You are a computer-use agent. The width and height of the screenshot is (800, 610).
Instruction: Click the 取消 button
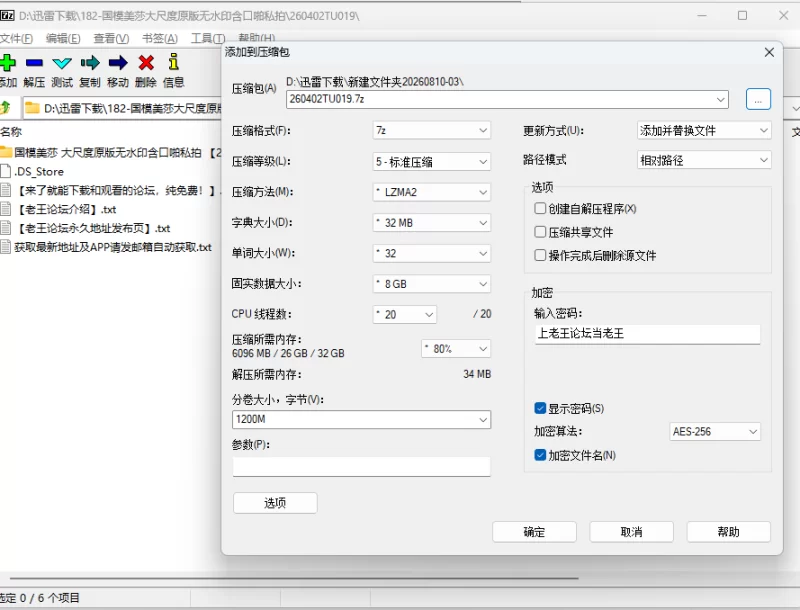[x=631, y=532]
